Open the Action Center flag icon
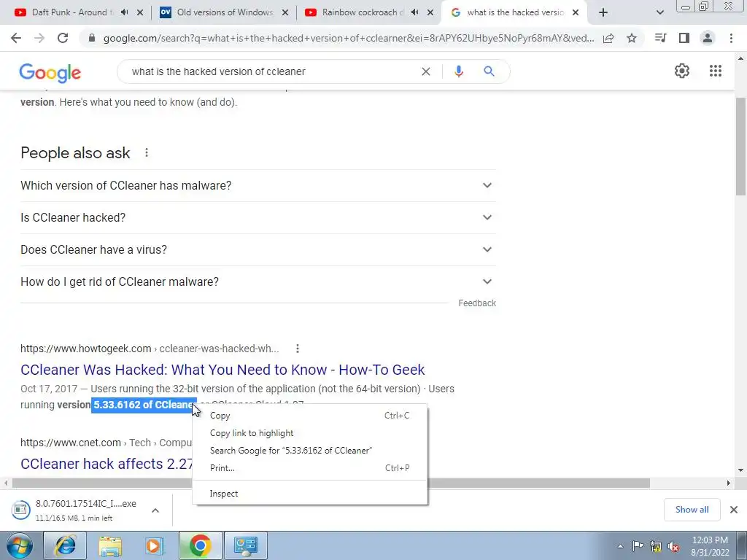Viewport: 747px width, 560px height. tap(638, 546)
